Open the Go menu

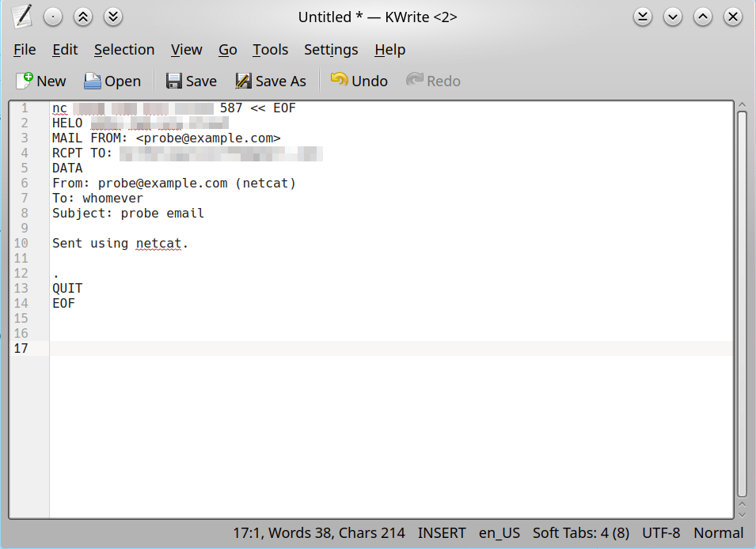(x=227, y=50)
